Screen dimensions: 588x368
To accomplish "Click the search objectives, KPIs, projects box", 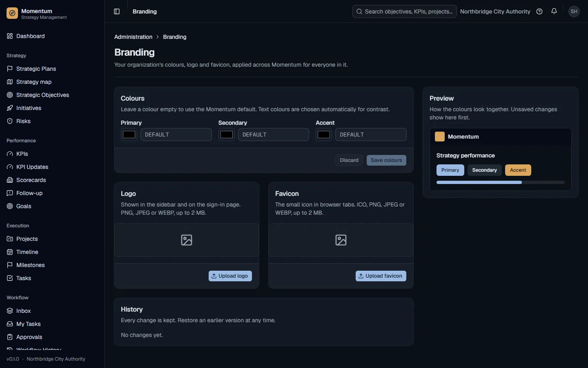I will point(405,11).
